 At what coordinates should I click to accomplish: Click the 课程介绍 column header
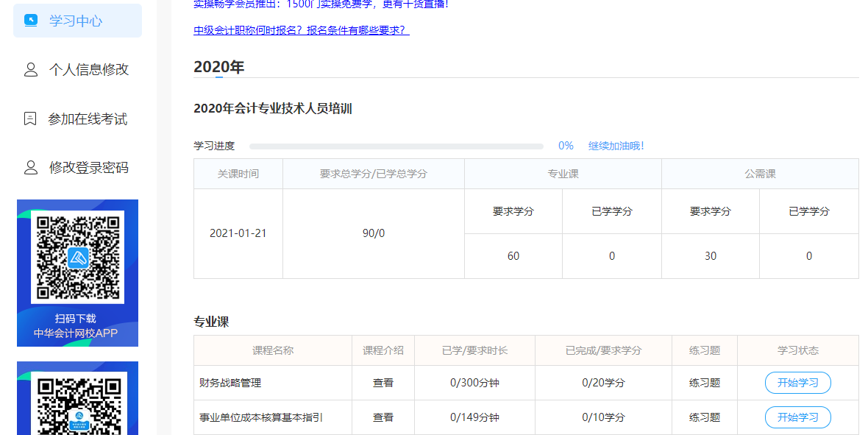pos(383,351)
